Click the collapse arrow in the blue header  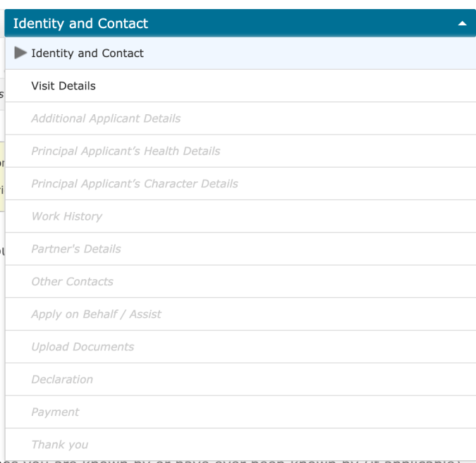click(x=462, y=23)
